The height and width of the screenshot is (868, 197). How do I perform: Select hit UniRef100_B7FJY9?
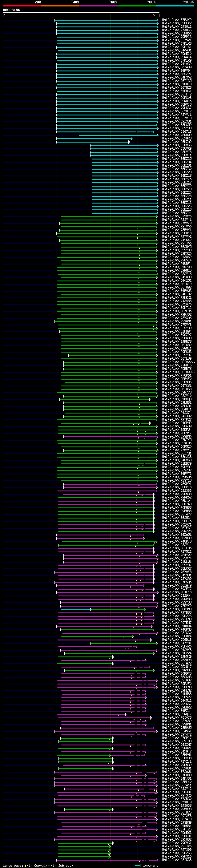(x=177, y=20)
